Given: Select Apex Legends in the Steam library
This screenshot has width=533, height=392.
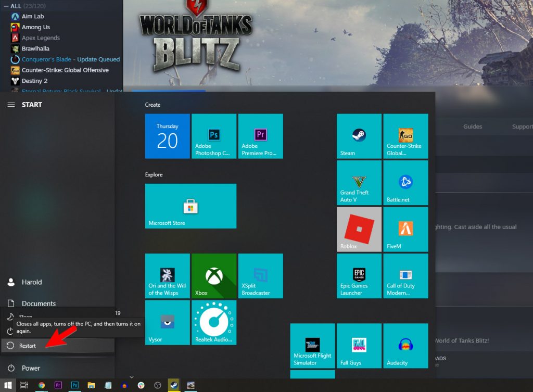Looking at the screenshot, I should coord(41,37).
